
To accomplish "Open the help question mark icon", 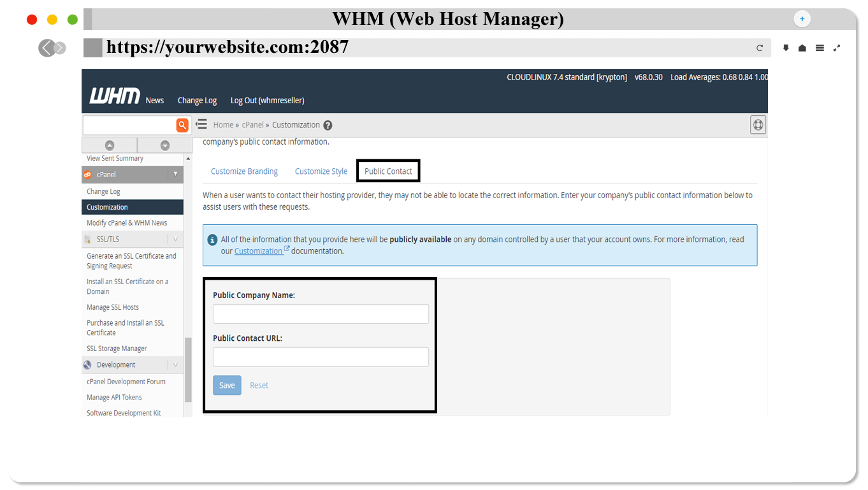I will click(328, 126).
